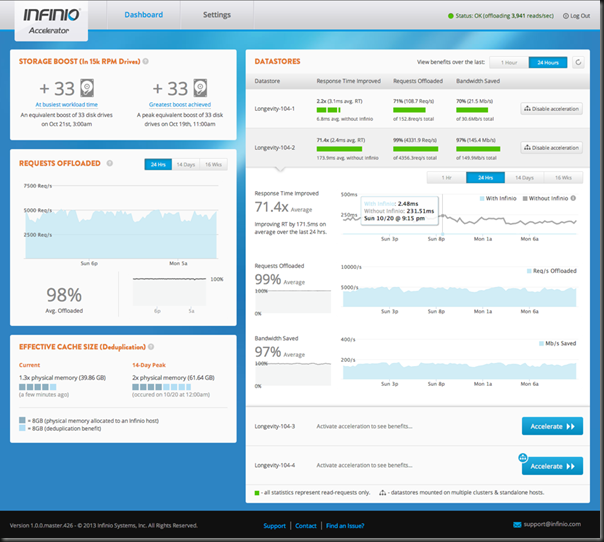604x542 pixels.
Task: Click multi-cluster legend icon in footer note
Action: click(x=383, y=493)
